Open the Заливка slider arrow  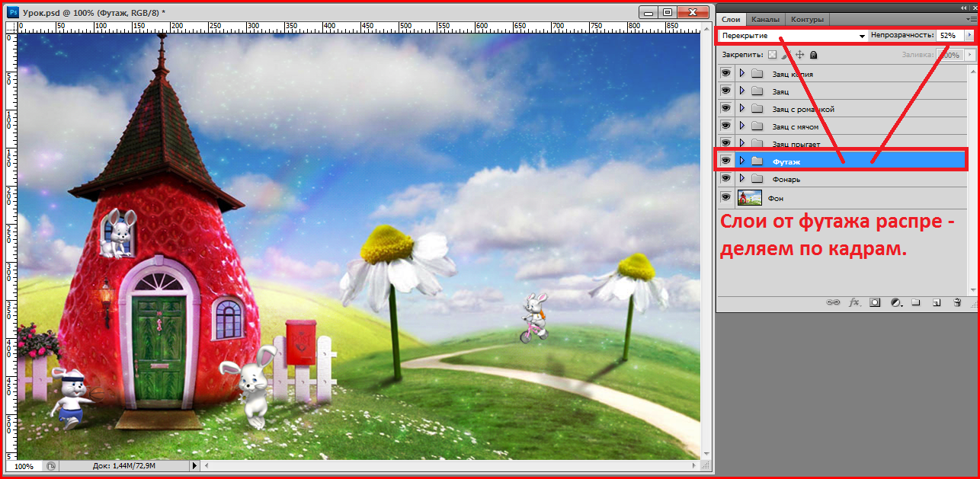click(x=969, y=55)
